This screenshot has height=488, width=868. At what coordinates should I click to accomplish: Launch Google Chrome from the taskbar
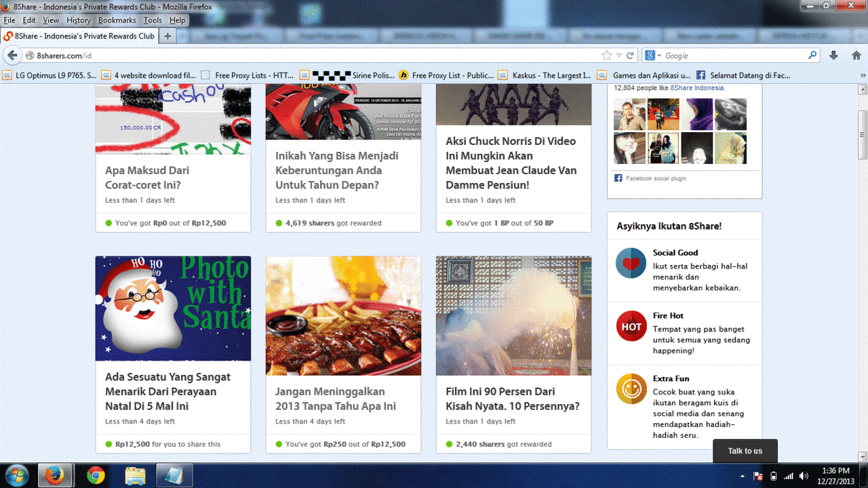[96, 475]
